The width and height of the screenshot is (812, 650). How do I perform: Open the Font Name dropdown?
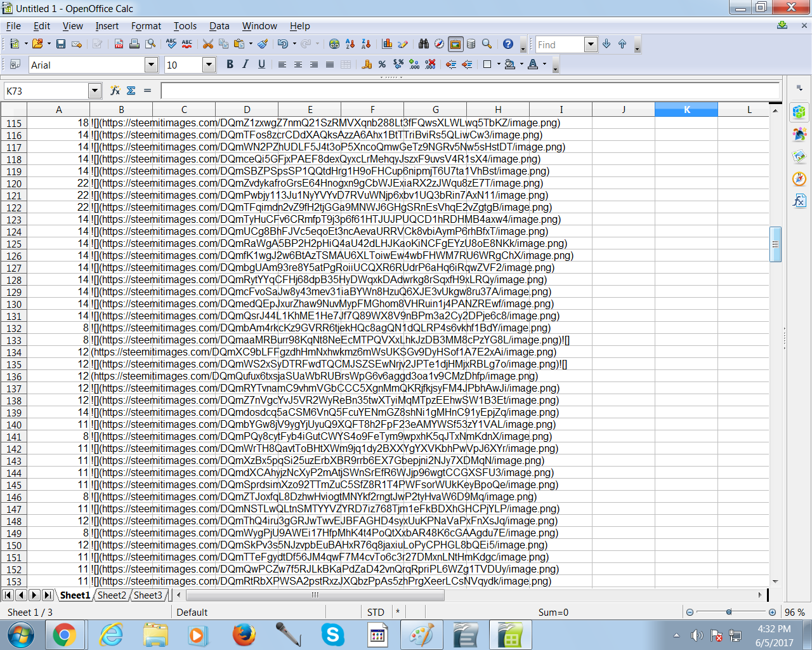(151, 65)
